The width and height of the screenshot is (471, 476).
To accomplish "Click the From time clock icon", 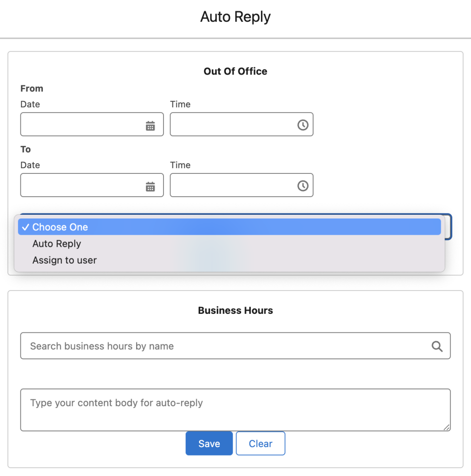I will 303,125.
